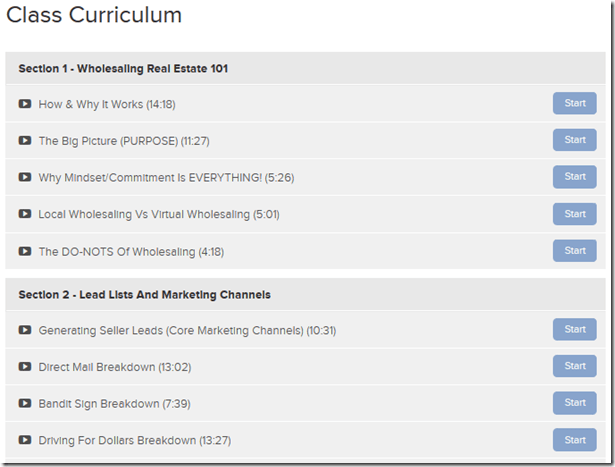Click video icon beside Generating Seller Leads

click(25, 330)
